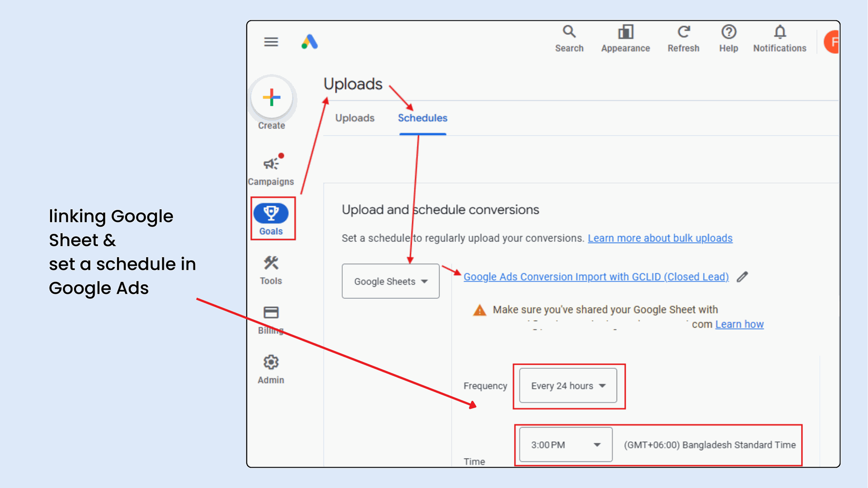Select Goals trophy in sidebar

pos(271,213)
